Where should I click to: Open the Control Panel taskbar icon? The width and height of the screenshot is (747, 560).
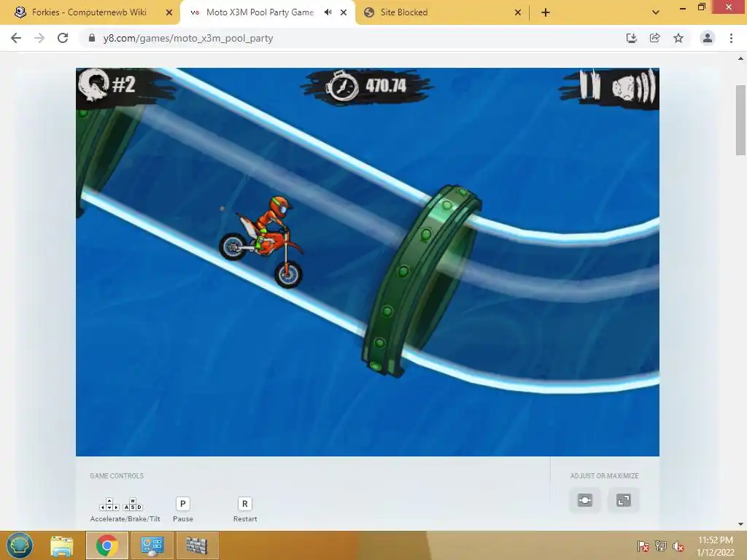[x=152, y=545]
